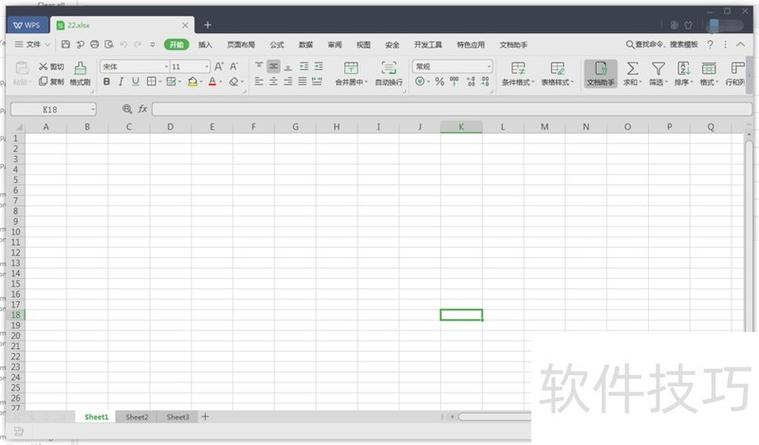Click the Document Assistant (文档助手) ribbon button
Image resolution: width=759 pixels, height=445 pixels.
pos(600,74)
